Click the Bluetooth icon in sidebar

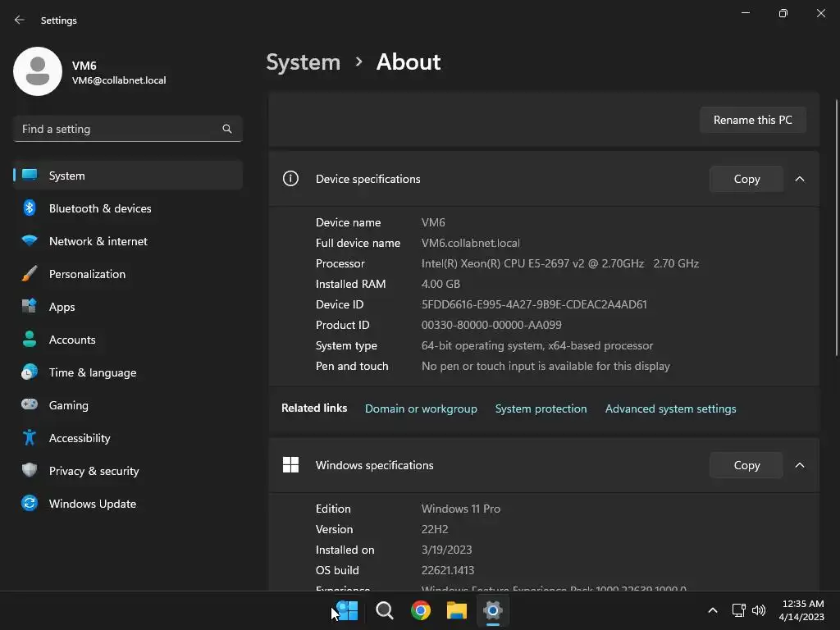click(x=30, y=208)
